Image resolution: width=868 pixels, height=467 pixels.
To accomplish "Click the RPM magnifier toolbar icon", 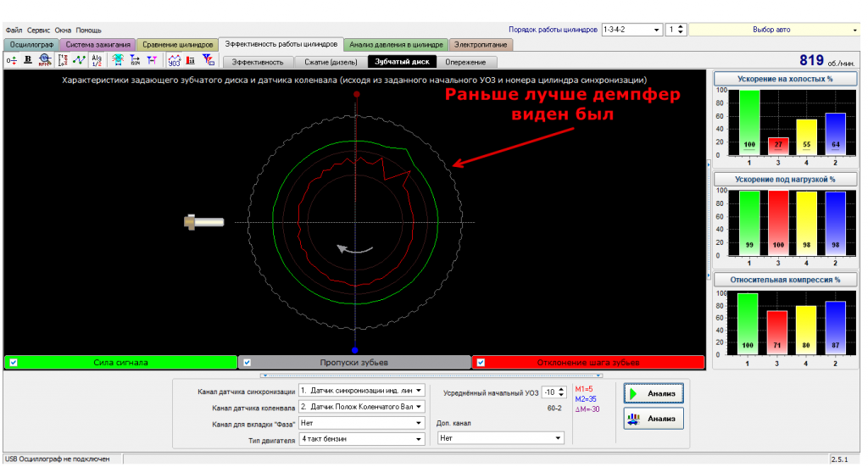I will pos(45,60).
